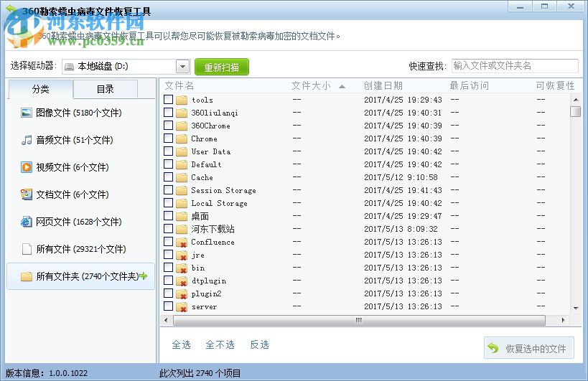
Task: Tick the 360Chrome folder checkbox
Action: 169,125
